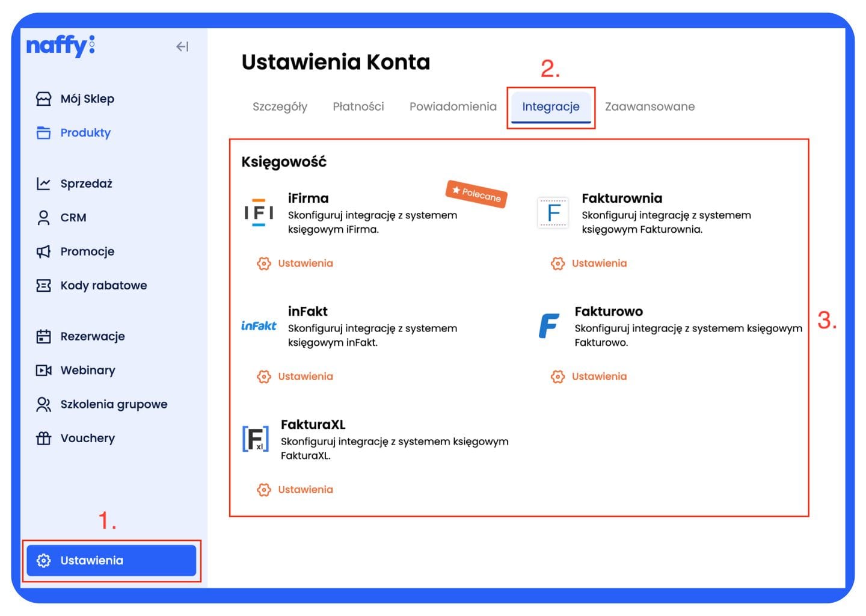Viewport: 866px width, 616px height.
Task: Open Ustawienia link for iFirma
Action: click(x=305, y=263)
